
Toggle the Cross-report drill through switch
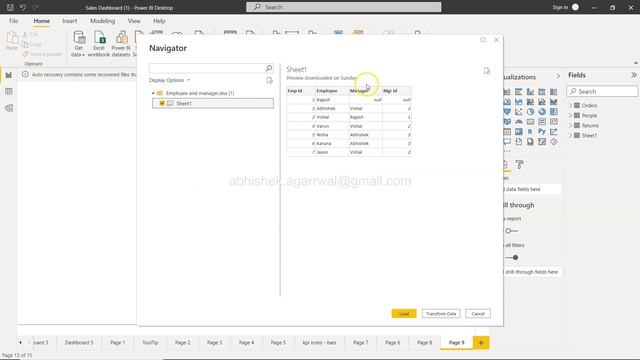pos(511,231)
